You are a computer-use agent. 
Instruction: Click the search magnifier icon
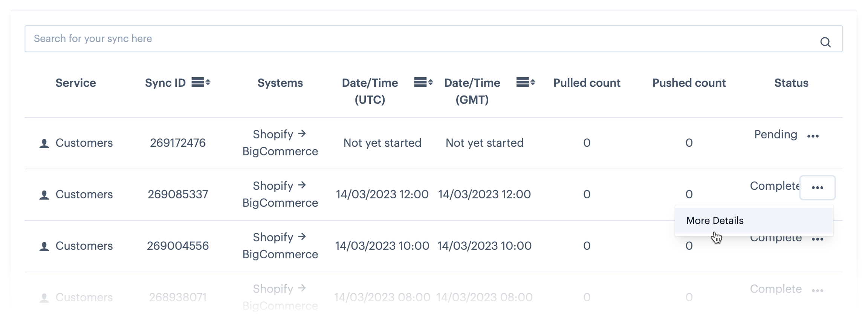825,42
